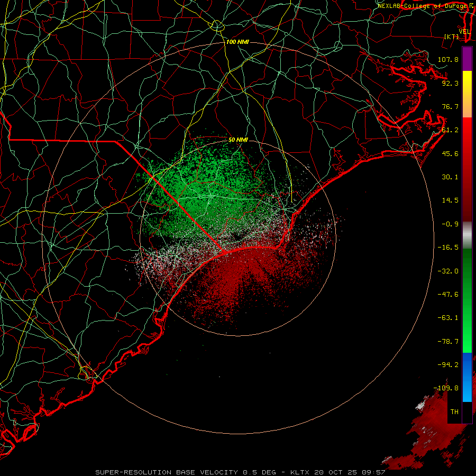The width and height of the screenshot is (476, 476).
Task: Click the 30.1 legend value
Action: pyautogui.click(x=450, y=177)
